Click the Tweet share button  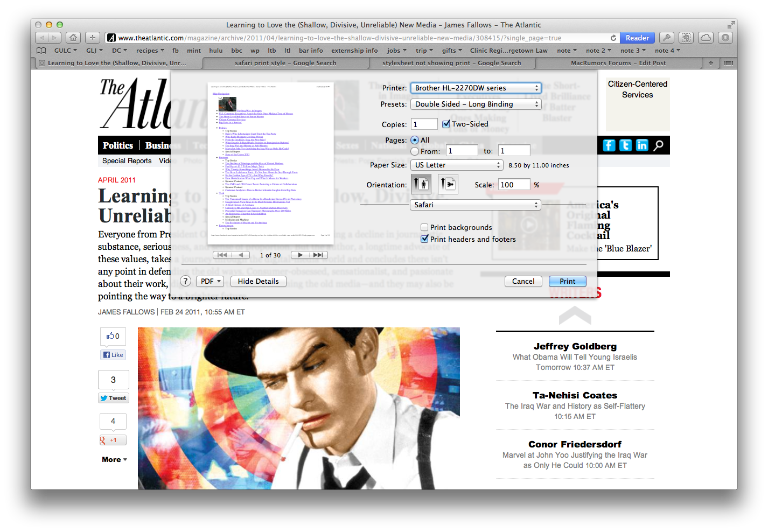pos(113,398)
